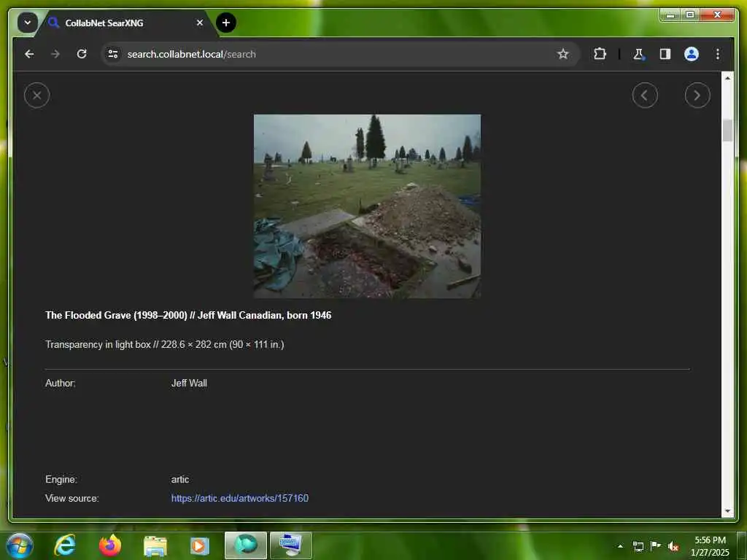Screen dimensions: 747x560
Task: Click the muted volume tray icon
Action: tap(673, 546)
